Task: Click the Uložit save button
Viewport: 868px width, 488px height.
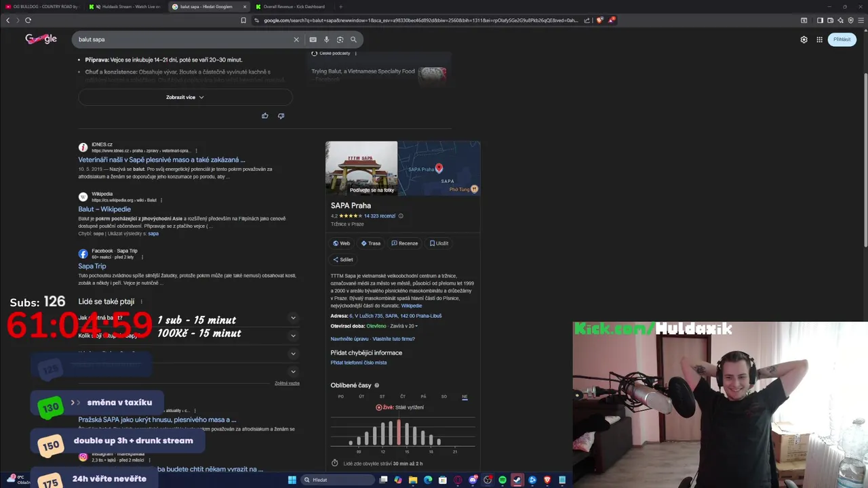Action: tap(439, 243)
